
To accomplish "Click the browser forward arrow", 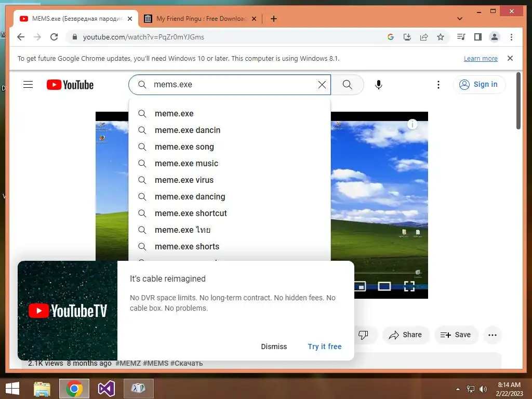I will click(x=37, y=37).
